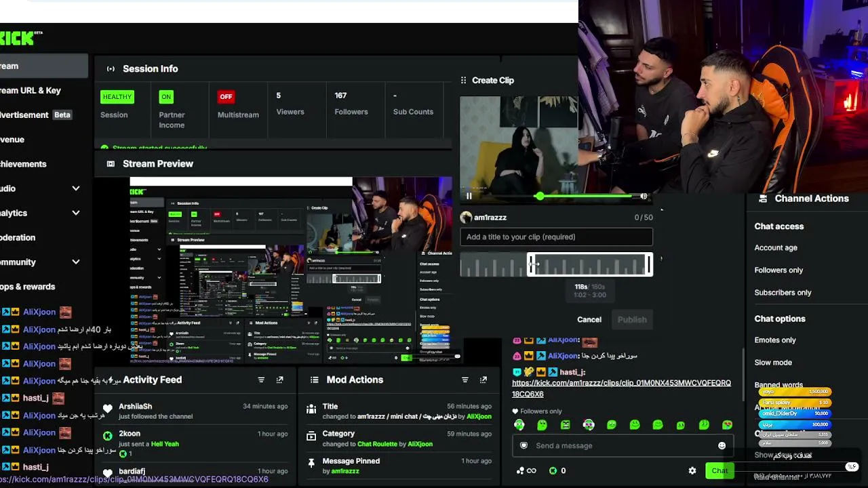
Task: Open the Stream sidebar item
Action: [43, 66]
